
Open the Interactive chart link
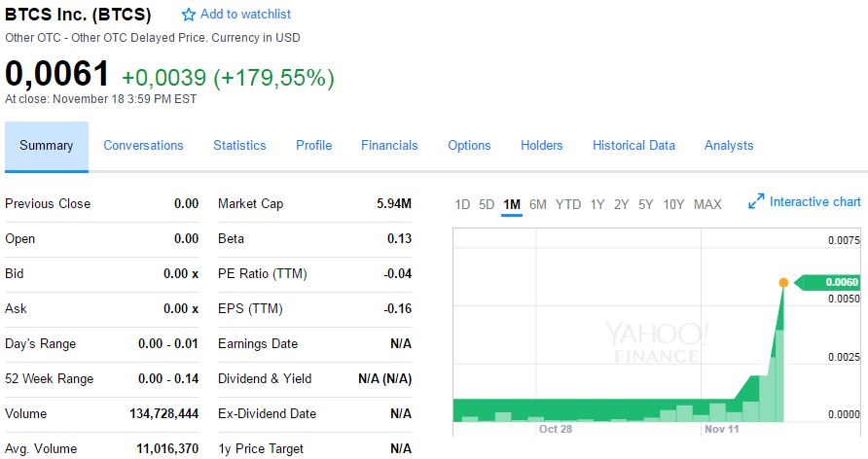(814, 202)
